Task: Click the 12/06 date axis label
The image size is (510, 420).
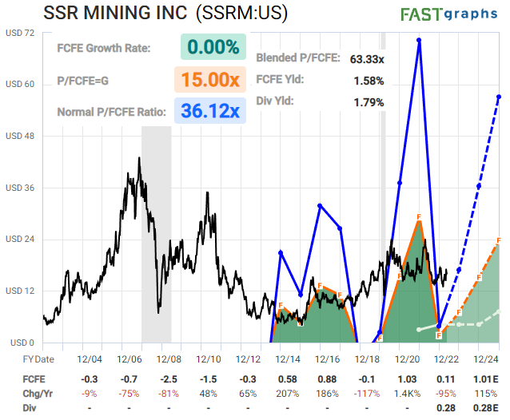Action: [129, 359]
